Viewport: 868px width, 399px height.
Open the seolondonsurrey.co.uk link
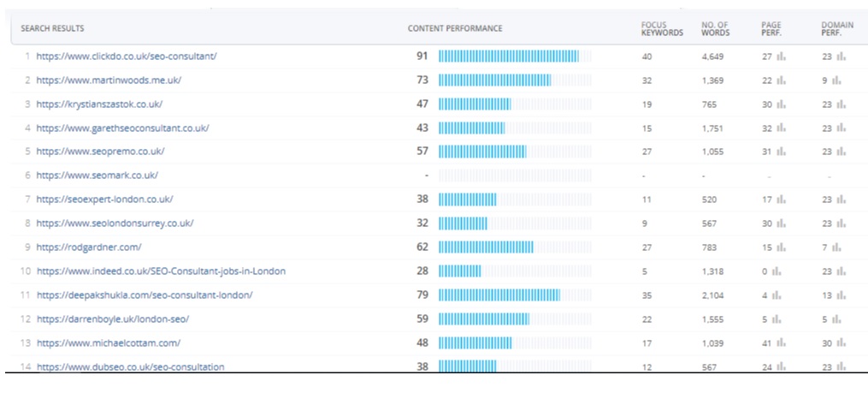[115, 223]
